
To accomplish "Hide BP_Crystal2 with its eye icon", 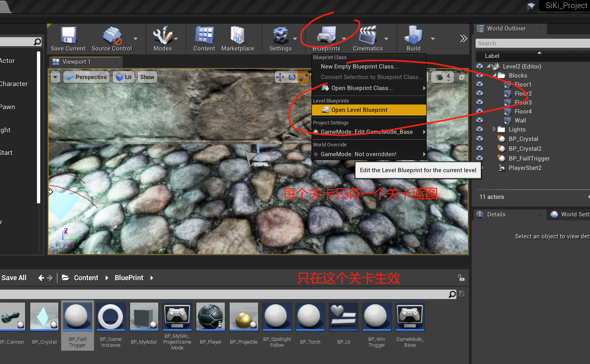I will tap(480, 148).
